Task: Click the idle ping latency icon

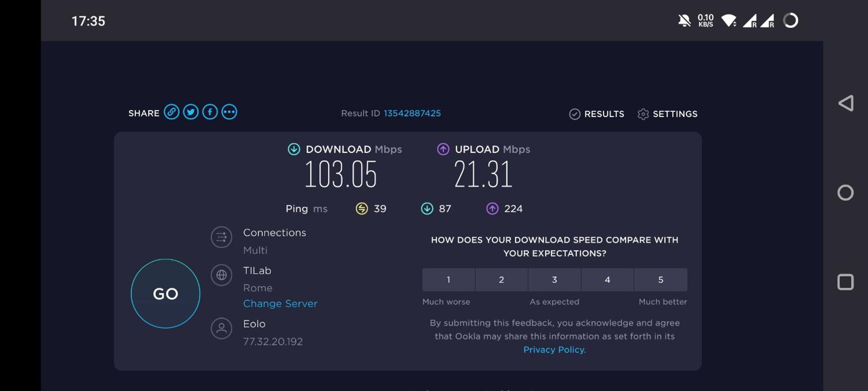Action: click(362, 209)
